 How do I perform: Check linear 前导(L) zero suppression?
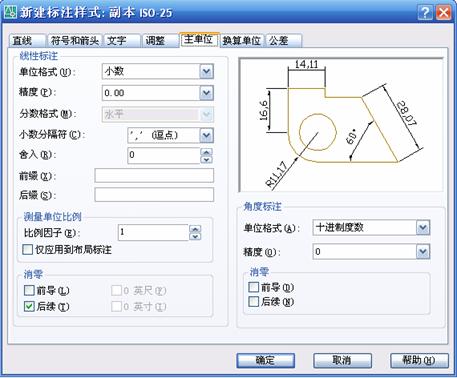pos(29,290)
